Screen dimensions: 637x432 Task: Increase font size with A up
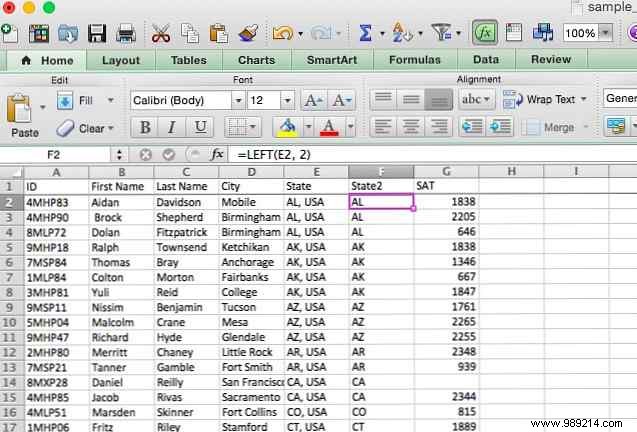tap(314, 100)
